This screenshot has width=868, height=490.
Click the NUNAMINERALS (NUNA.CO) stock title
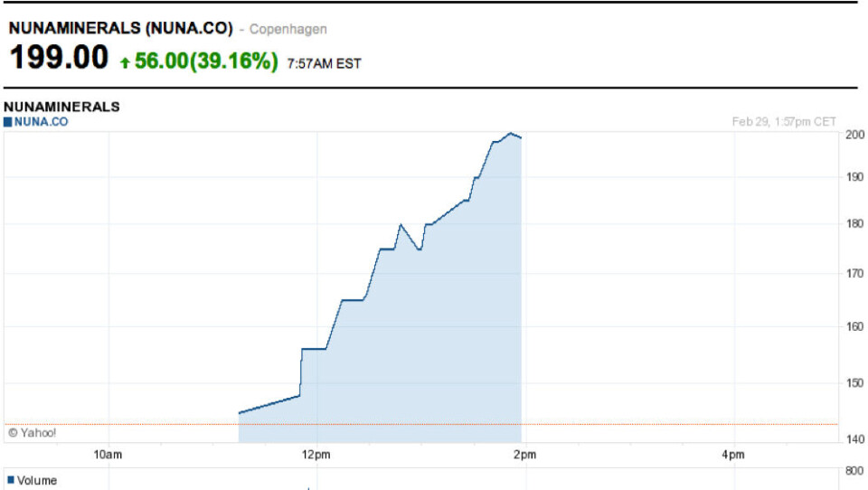coord(120,28)
